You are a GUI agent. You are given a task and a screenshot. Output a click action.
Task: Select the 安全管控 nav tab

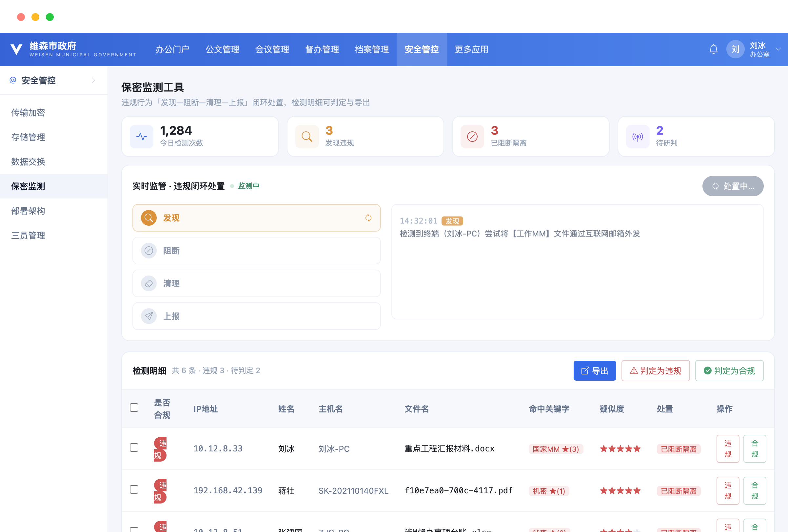pyautogui.click(x=422, y=49)
